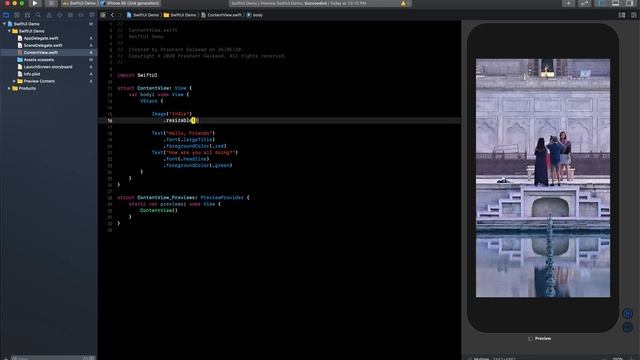Image resolution: width=640 pixels, height=360 pixels.
Task: Toggle the Inspectors panel visibility
Action: tap(630, 3)
